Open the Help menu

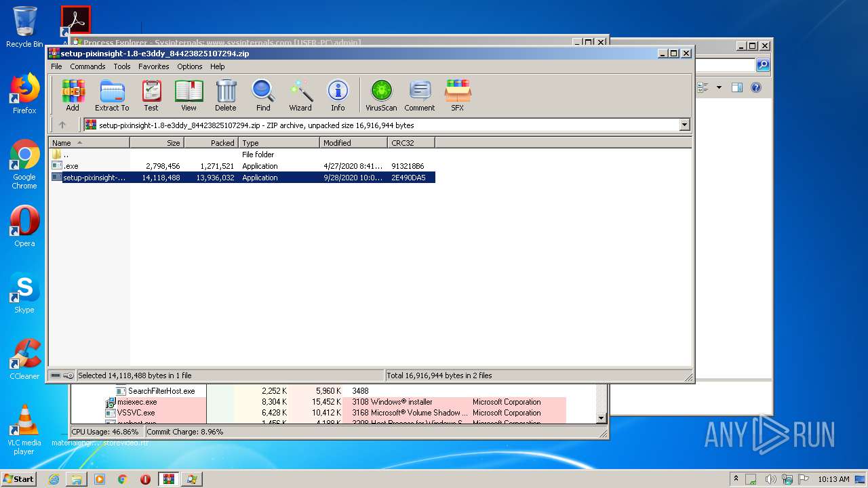click(217, 66)
